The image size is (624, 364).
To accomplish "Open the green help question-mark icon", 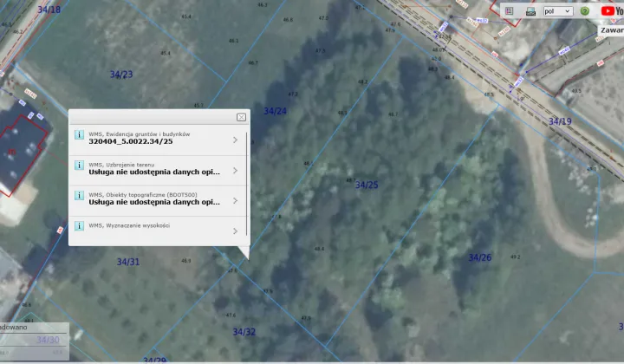I will point(585,11).
